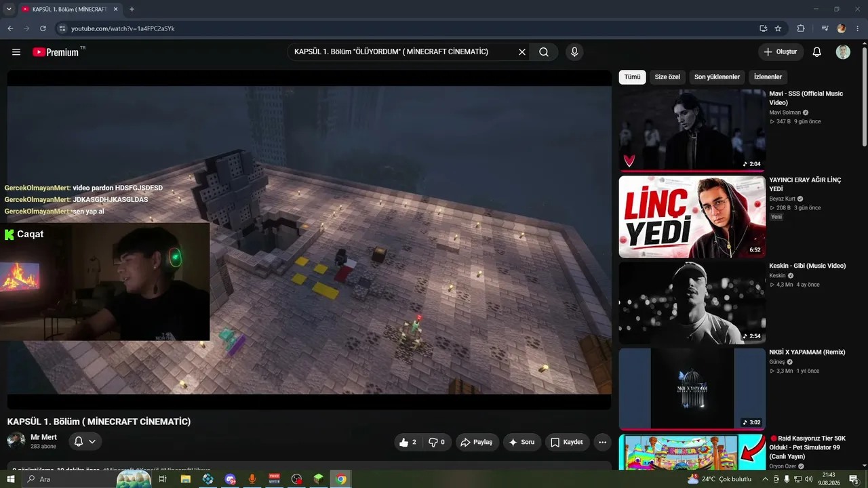
Task: Share the video using Paylaş
Action: pos(477,442)
